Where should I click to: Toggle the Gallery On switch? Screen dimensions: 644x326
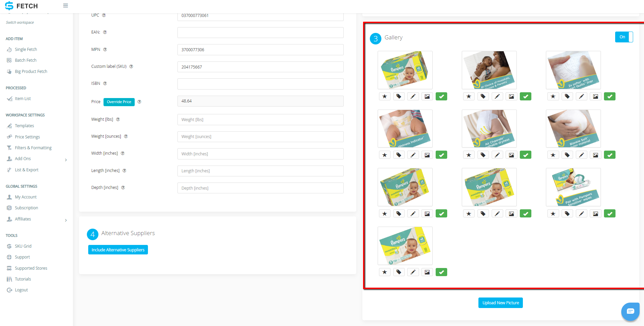click(x=624, y=37)
